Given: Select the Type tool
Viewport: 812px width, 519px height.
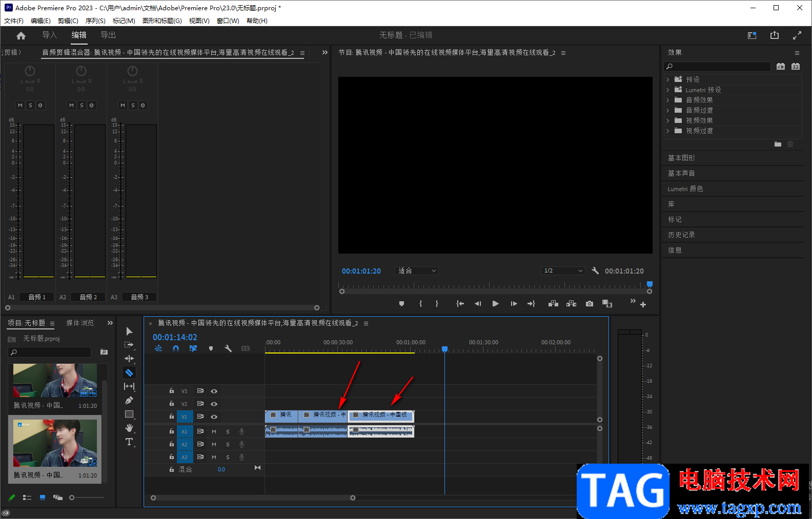Looking at the screenshot, I should click(129, 442).
